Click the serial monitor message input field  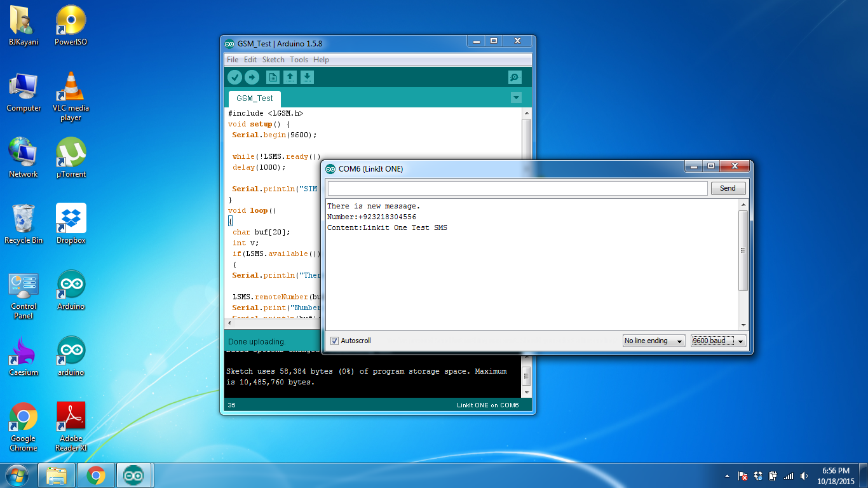coord(517,188)
